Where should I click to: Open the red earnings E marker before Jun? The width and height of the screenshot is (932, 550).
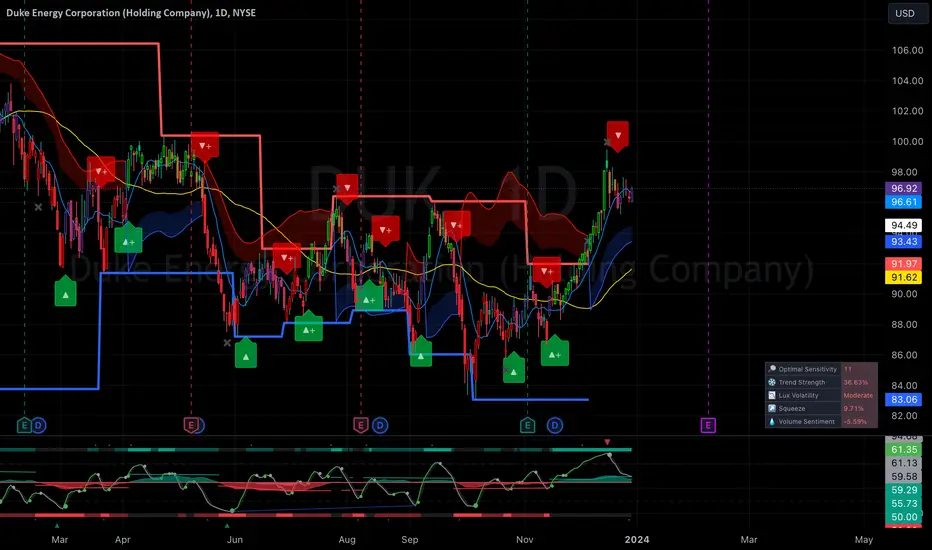tap(191, 425)
